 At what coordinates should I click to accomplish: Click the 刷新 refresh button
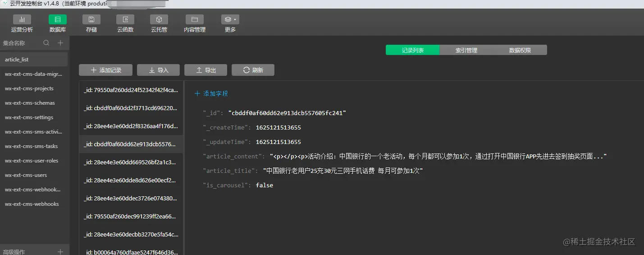[x=253, y=70]
